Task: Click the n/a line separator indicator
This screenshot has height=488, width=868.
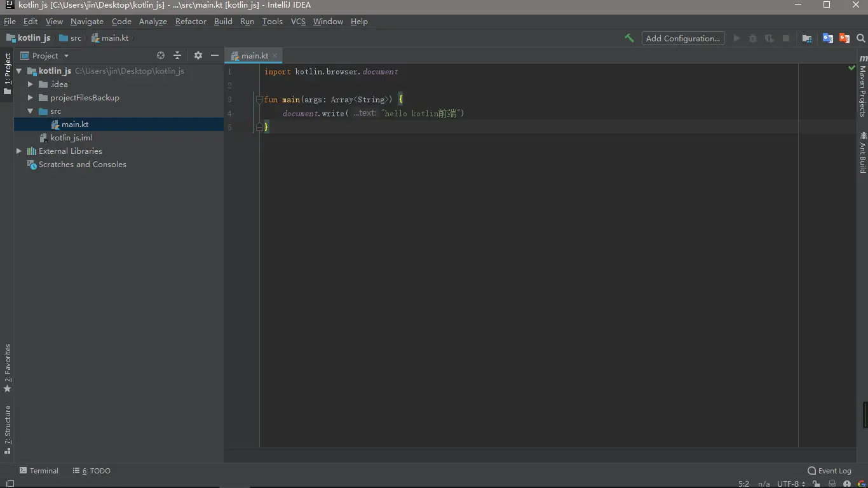Action: click(x=764, y=484)
